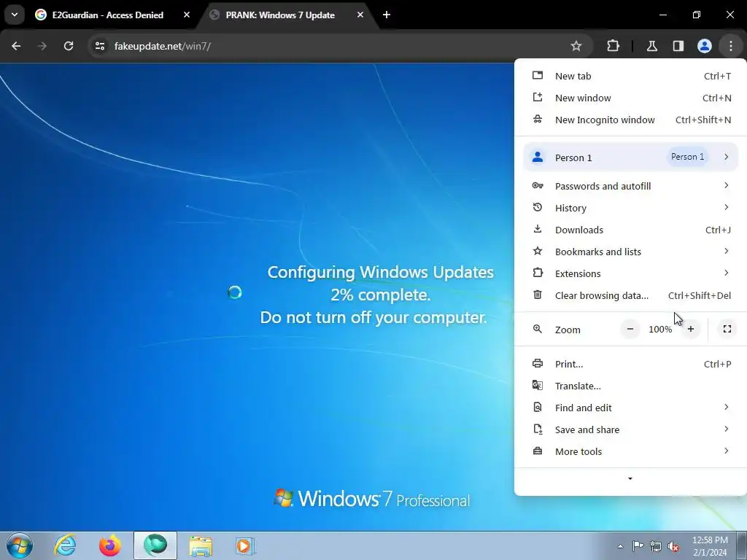Open Save and share submenu
The width and height of the screenshot is (747, 560).
630,430
